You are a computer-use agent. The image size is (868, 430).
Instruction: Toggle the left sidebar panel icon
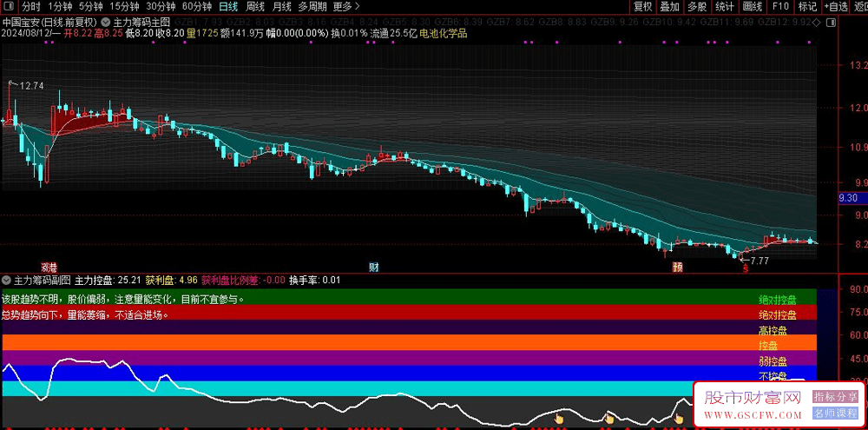pos(10,7)
